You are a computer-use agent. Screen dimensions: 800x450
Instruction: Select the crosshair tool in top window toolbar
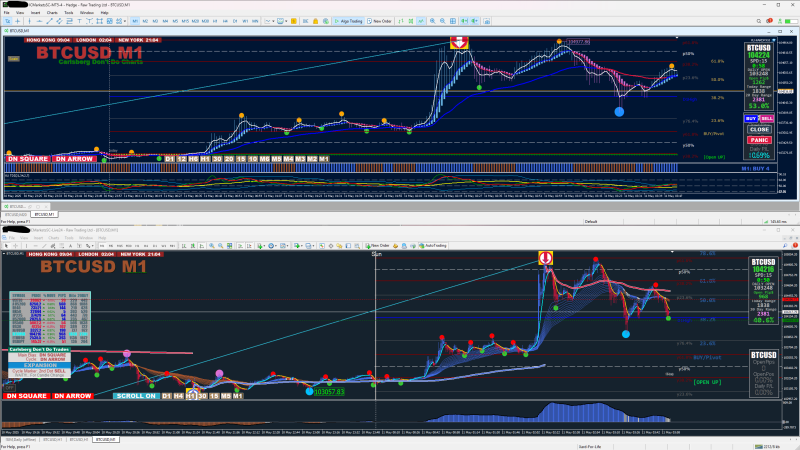17,21
